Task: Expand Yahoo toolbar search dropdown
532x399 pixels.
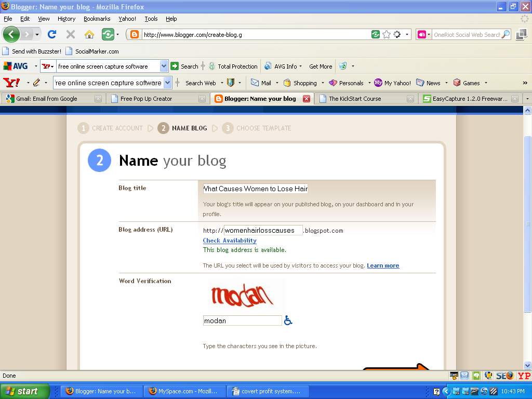Action: point(167,83)
